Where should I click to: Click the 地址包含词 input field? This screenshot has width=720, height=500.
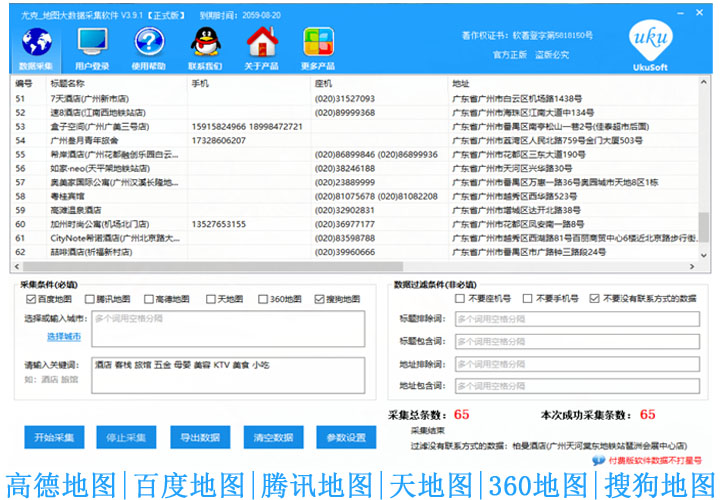[578, 386]
